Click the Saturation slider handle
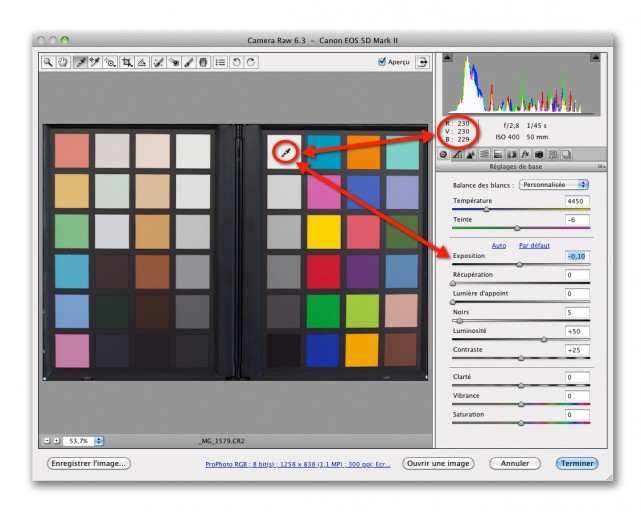This screenshot has height=512, width=641. [521, 423]
